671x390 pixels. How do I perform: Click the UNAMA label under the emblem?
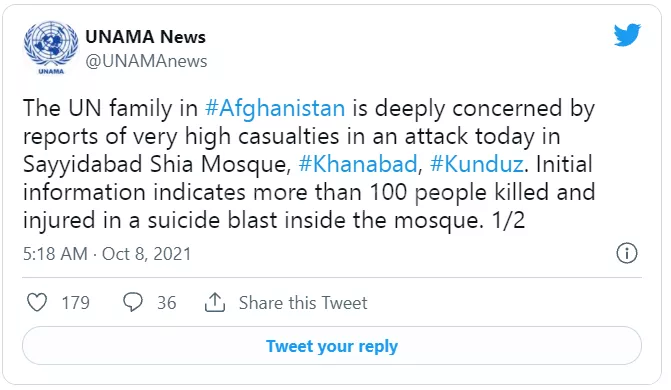pos(51,71)
